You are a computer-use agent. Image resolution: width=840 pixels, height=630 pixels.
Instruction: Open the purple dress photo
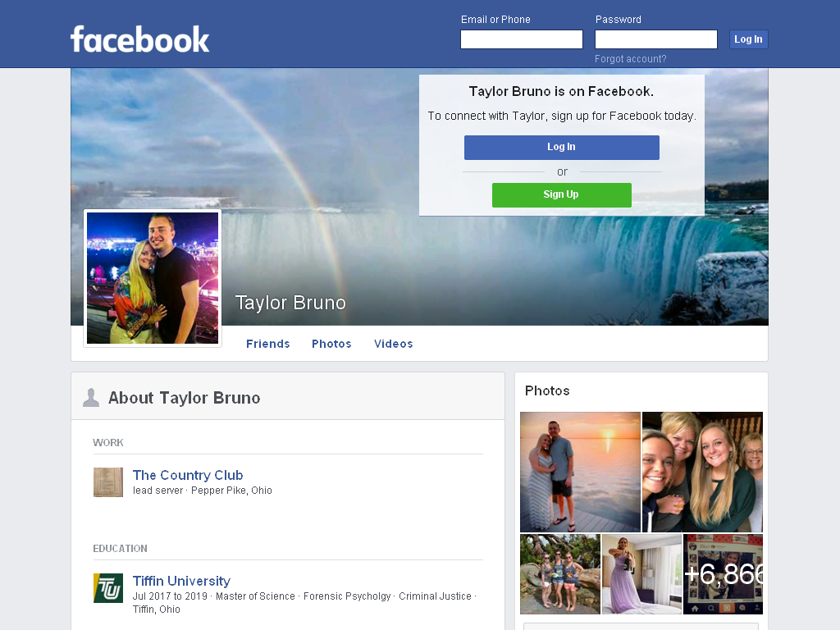pos(641,573)
